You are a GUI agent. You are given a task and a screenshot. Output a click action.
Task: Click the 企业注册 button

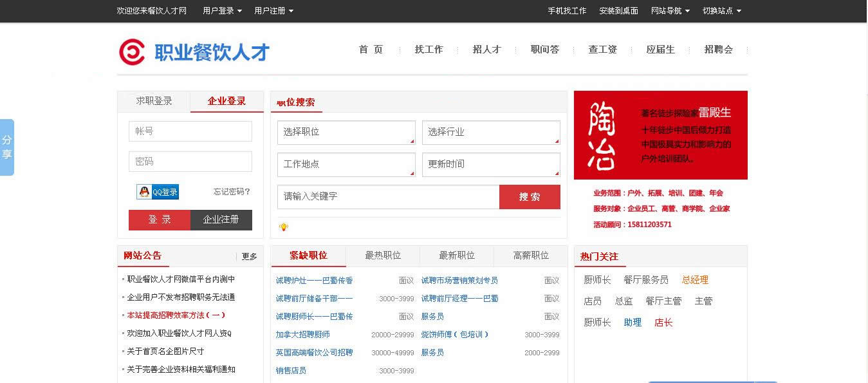pyautogui.click(x=221, y=220)
